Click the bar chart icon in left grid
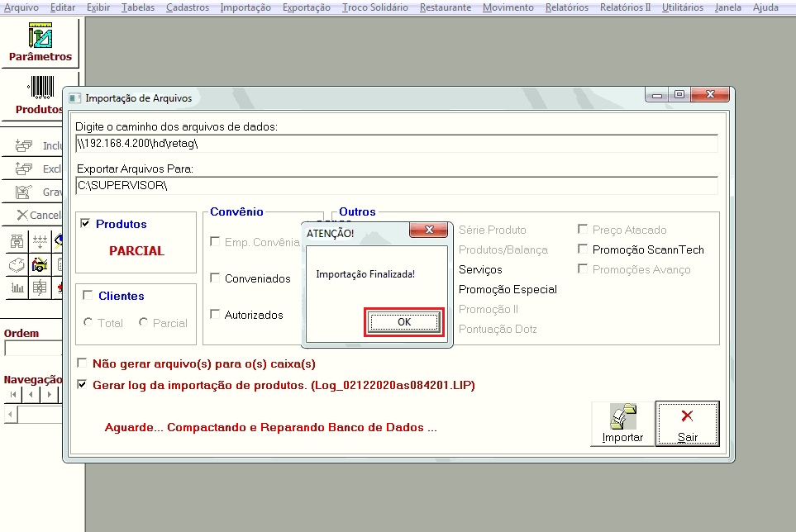Viewport: 796px width, 532px height. click(x=17, y=288)
